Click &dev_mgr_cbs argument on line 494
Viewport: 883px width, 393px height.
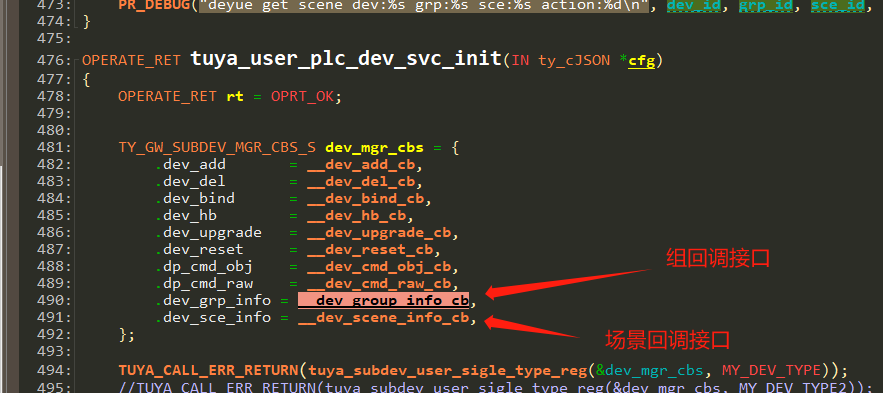[x=650, y=370]
